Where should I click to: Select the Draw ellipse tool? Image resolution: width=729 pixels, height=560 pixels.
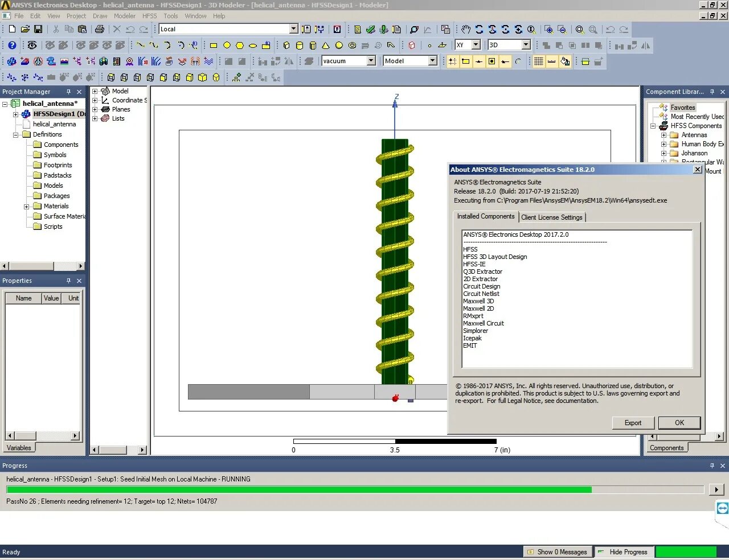(x=253, y=45)
